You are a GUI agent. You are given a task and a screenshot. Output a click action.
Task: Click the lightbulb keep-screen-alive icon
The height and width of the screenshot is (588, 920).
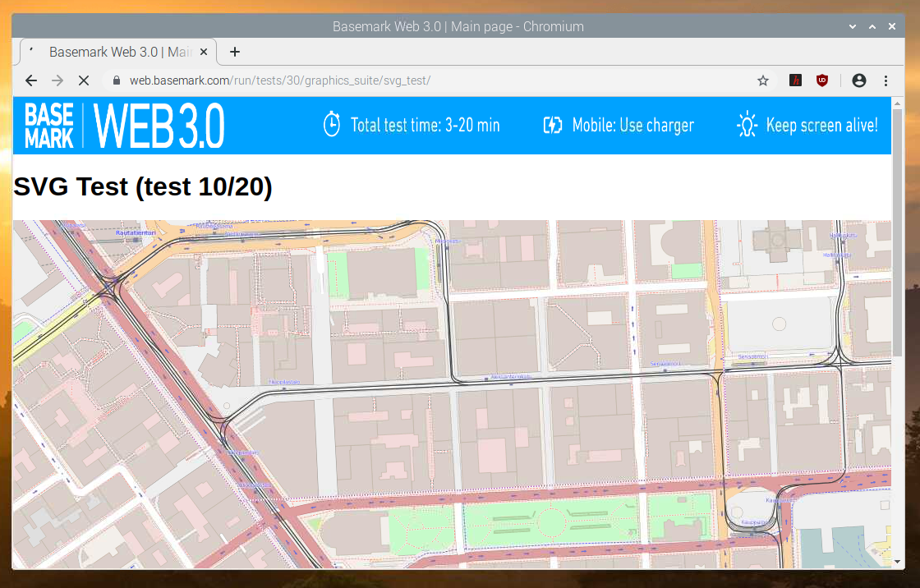[x=747, y=125]
